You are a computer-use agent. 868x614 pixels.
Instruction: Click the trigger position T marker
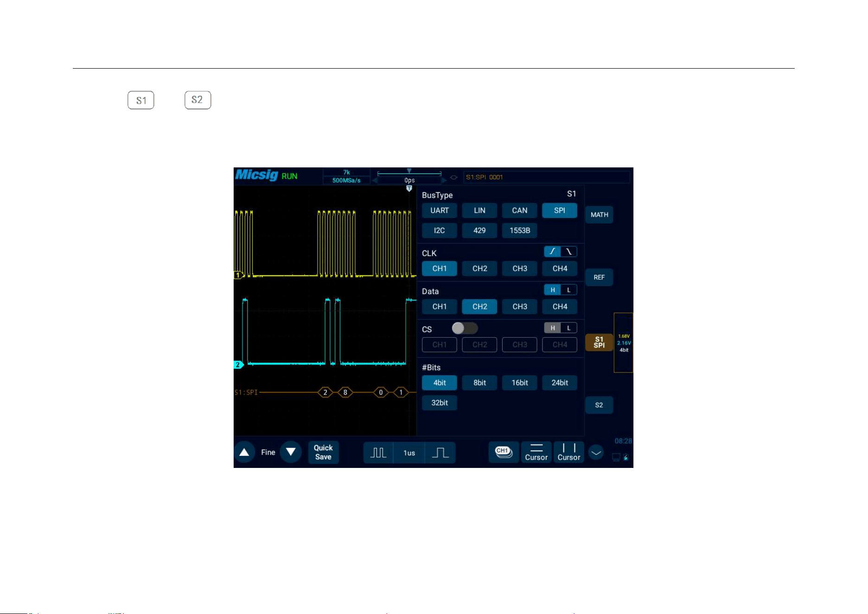point(409,188)
